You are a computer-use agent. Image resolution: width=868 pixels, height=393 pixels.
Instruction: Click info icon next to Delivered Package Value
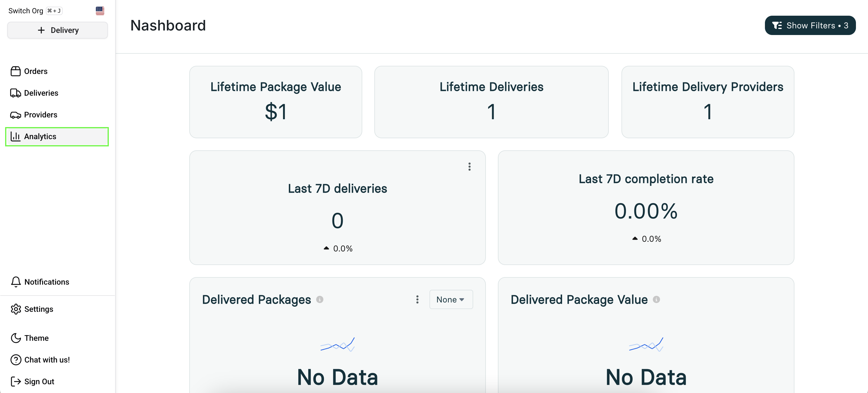656,299
